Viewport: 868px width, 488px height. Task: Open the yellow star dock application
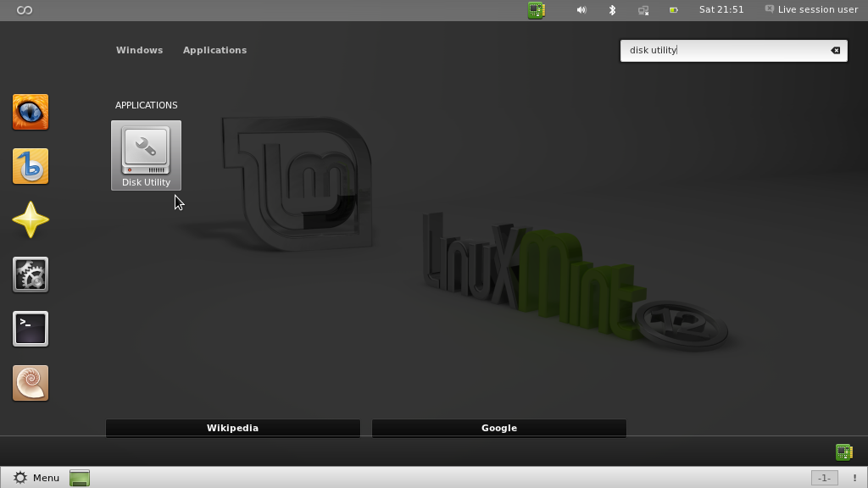(31, 220)
